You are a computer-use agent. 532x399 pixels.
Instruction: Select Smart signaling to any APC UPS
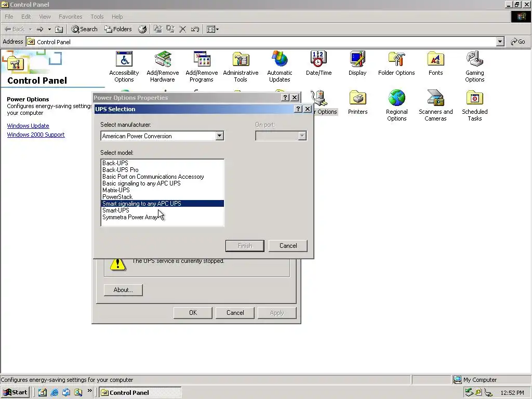pyautogui.click(x=163, y=204)
